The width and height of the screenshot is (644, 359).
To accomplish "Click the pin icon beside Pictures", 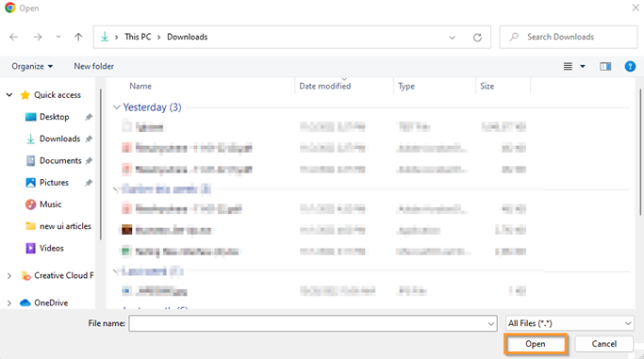I will 89,183.
